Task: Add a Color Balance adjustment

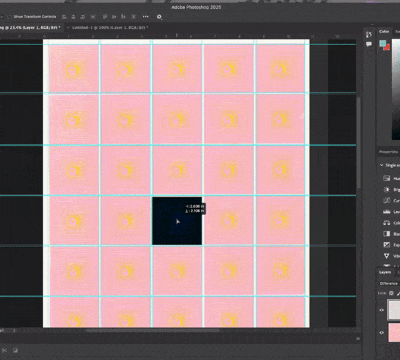Action: [x=387, y=222]
